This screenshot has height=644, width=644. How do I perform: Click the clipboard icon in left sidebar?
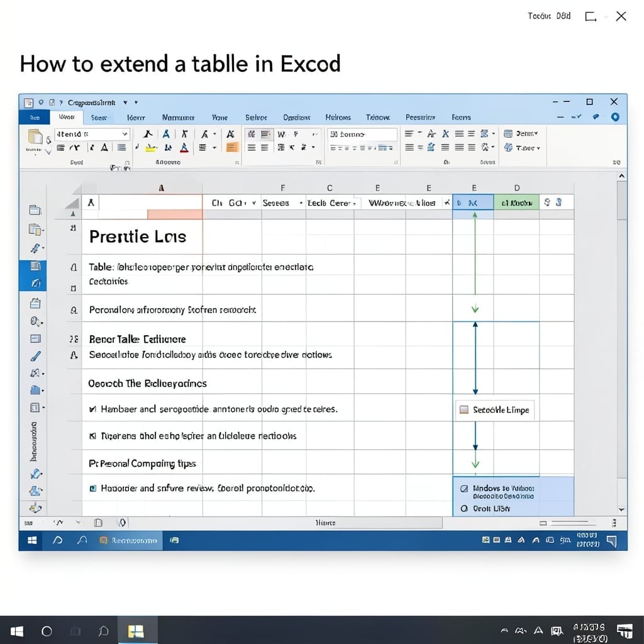point(35,303)
